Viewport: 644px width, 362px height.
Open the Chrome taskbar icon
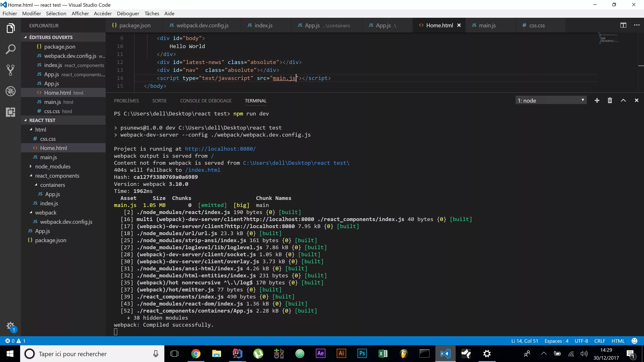pyautogui.click(x=196, y=353)
